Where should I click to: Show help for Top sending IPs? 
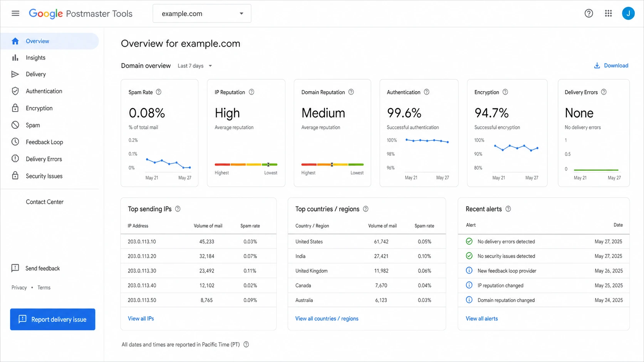[x=178, y=209]
